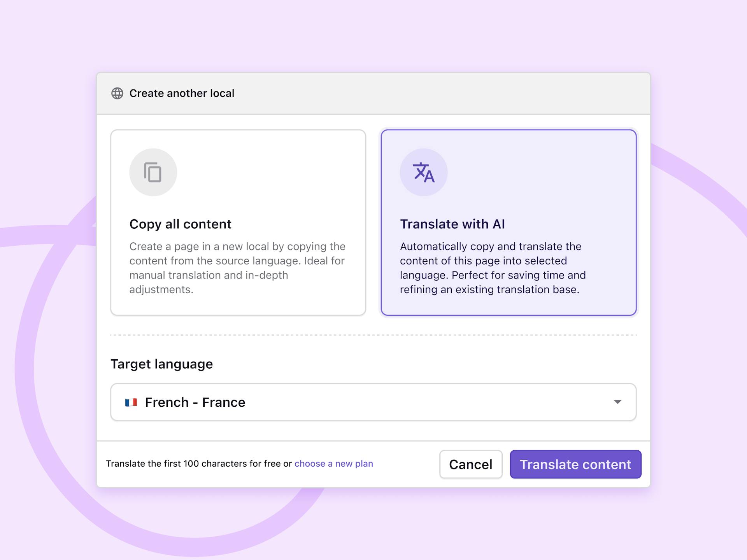Image resolution: width=747 pixels, height=560 pixels.
Task: Click the "Create another local" dialog title
Action: [x=182, y=93]
